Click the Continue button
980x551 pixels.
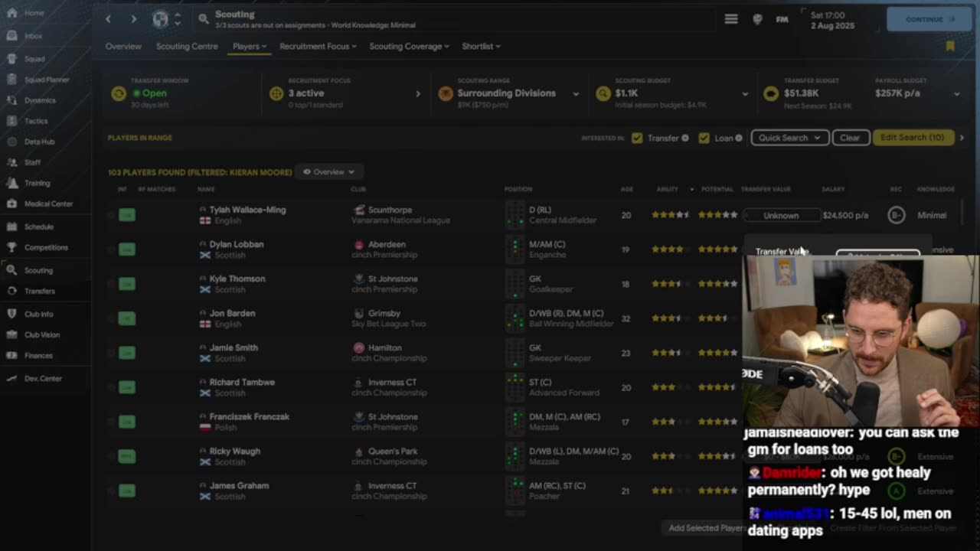click(929, 19)
